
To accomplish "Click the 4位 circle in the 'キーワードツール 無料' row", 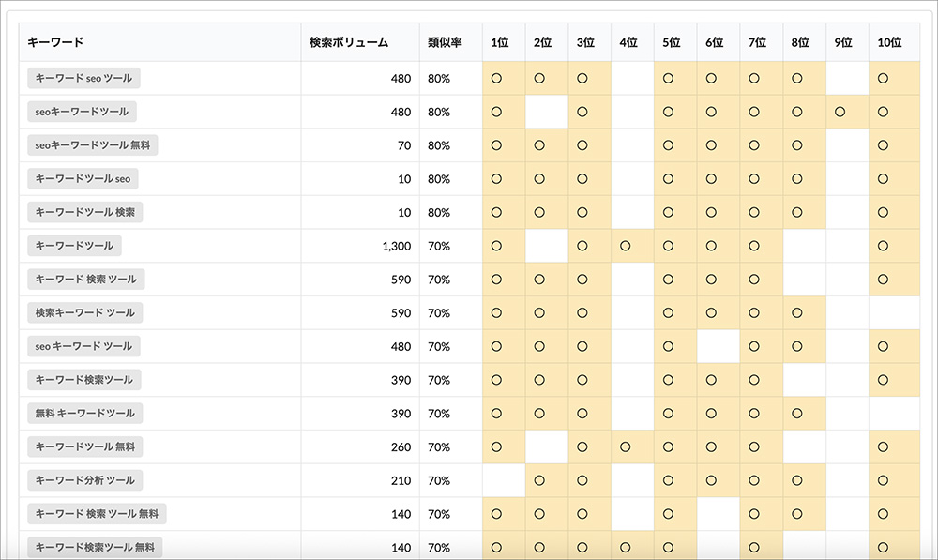I will (625, 446).
